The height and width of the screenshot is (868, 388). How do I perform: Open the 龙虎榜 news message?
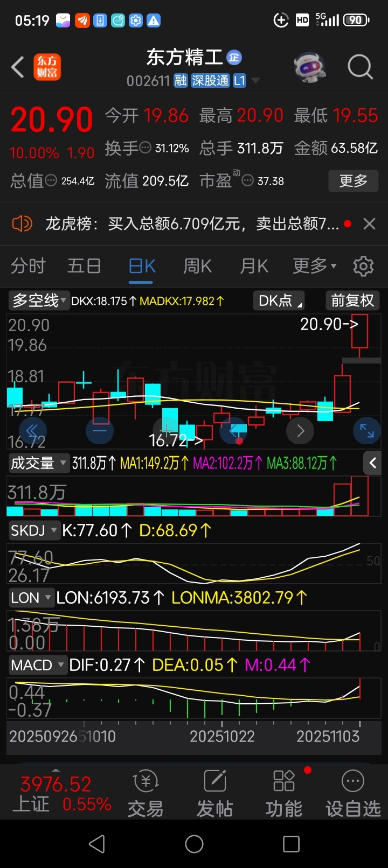(x=192, y=223)
